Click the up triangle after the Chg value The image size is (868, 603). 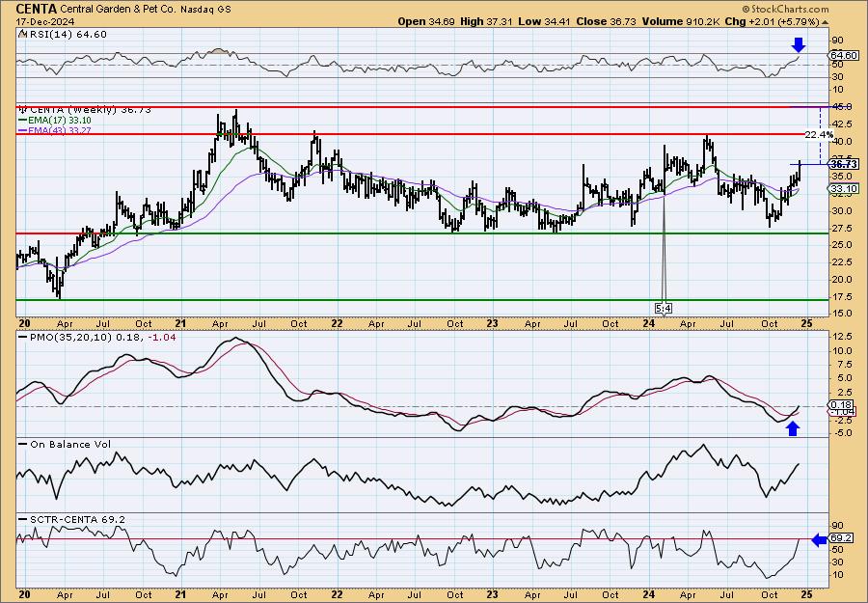(x=826, y=22)
